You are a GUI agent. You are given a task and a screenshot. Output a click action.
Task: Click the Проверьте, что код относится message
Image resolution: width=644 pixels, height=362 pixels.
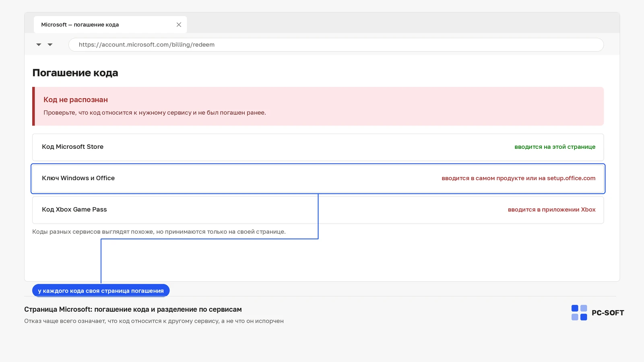(x=155, y=113)
